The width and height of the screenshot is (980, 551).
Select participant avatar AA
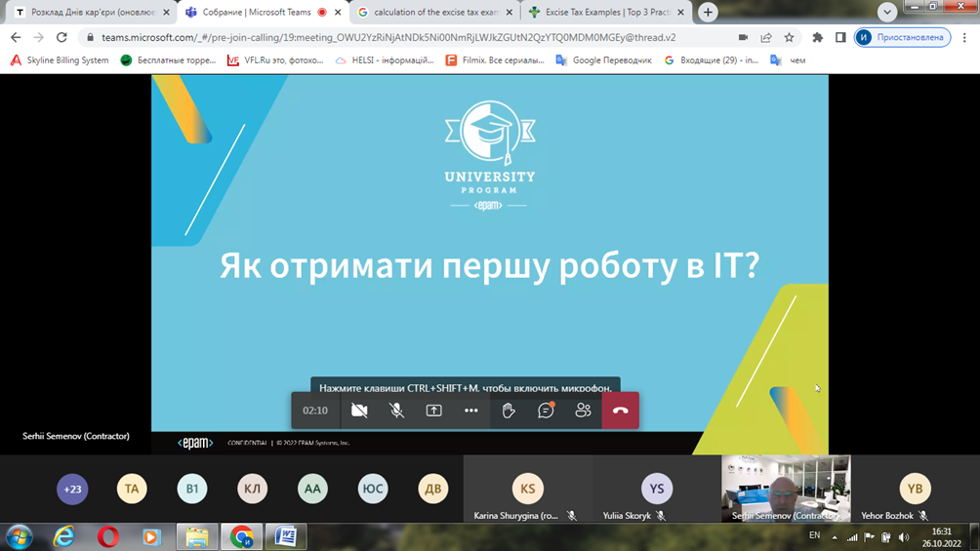pyautogui.click(x=312, y=489)
